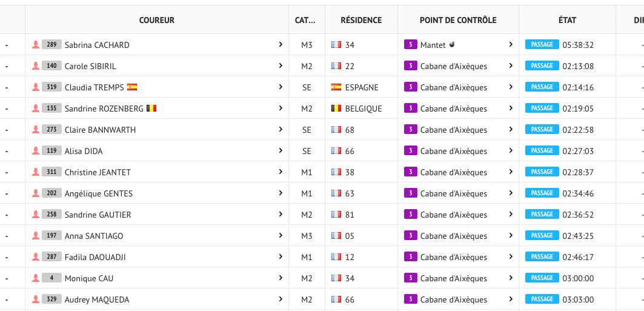The height and width of the screenshot is (311, 644).
Task: Click PASSAGE status badge for Sandrine GAUTIER
Action: 542,215
